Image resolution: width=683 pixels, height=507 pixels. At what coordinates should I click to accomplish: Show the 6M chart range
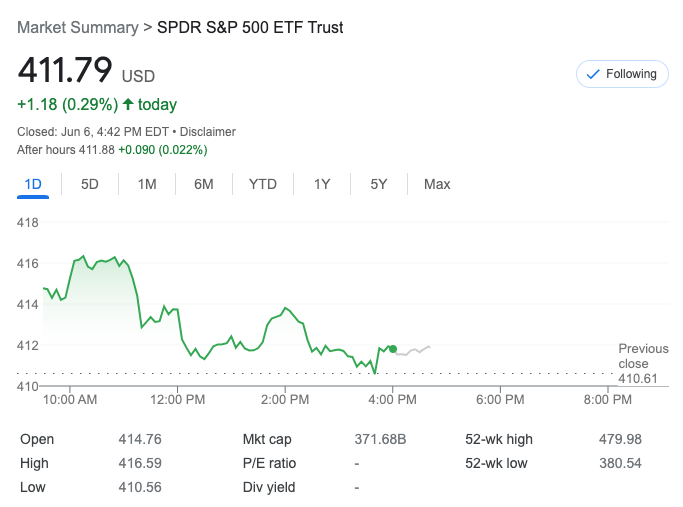click(204, 184)
